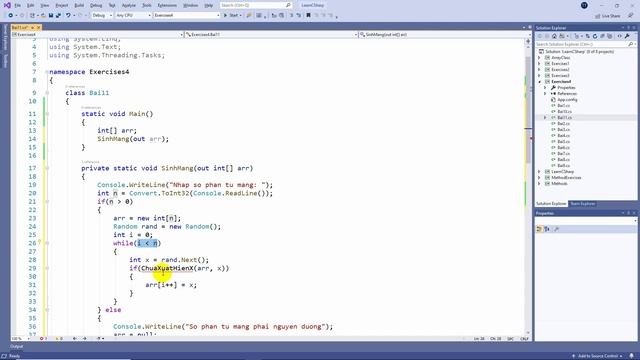Open the Build menu
The height and width of the screenshot is (360, 640).
click(79, 5)
